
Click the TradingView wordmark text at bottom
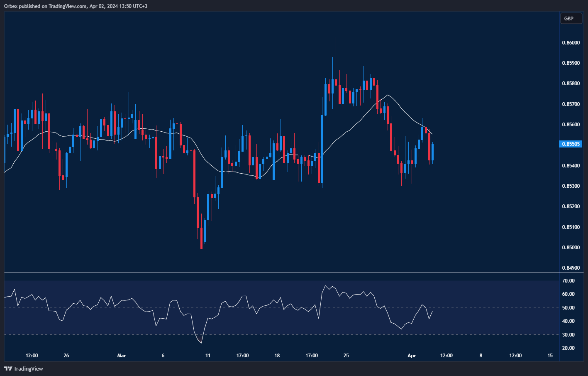click(28, 369)
